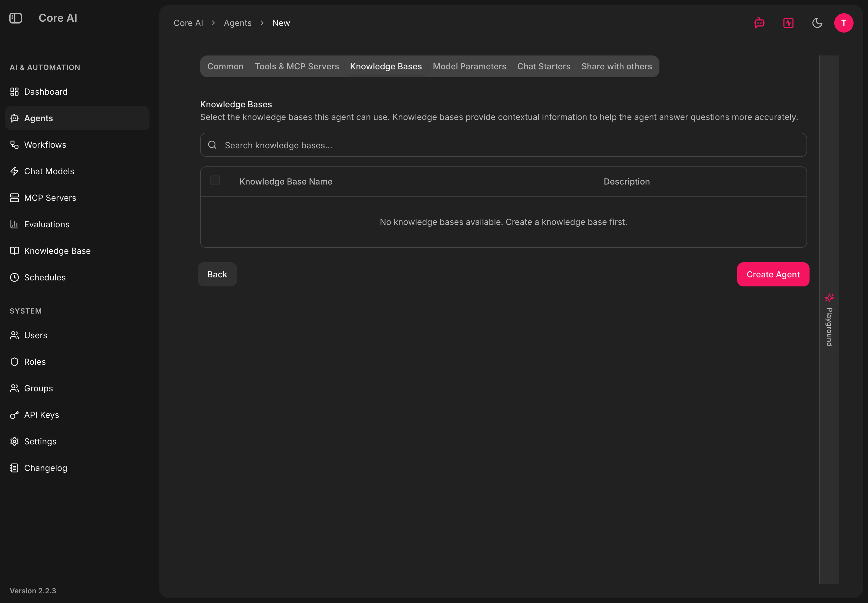
Task: Open MCP Servers in the sidebar
Action: (x=77, y=197)
